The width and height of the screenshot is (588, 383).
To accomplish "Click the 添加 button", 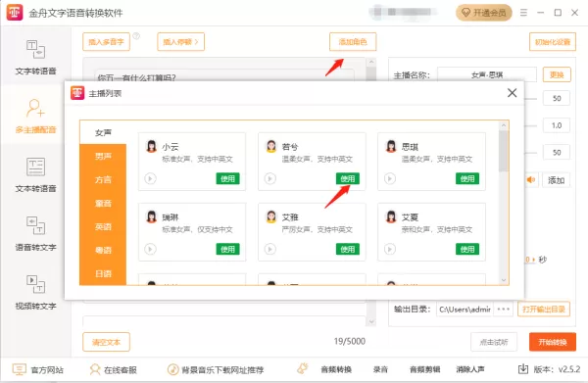I will 556,180.
